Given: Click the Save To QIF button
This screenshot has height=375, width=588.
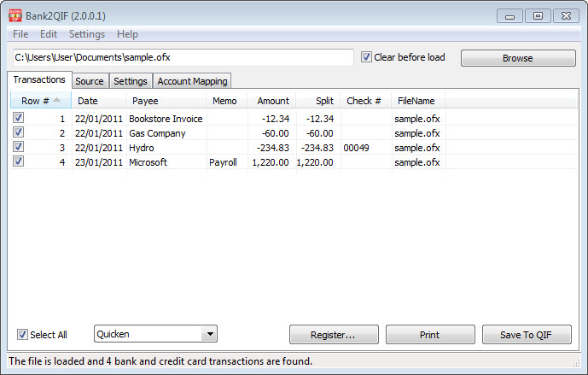Looking at the screenshot, I should coord(527,335).
